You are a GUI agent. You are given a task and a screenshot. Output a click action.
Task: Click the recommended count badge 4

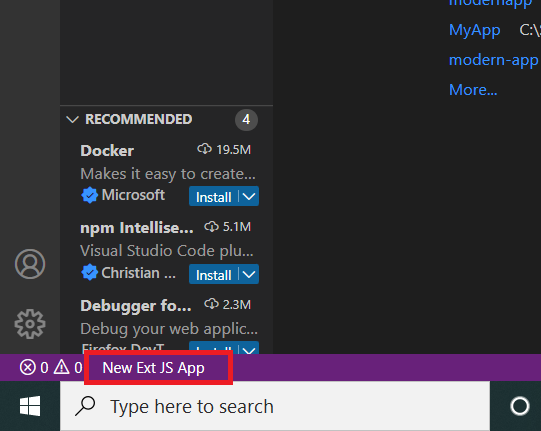point(246,120)
